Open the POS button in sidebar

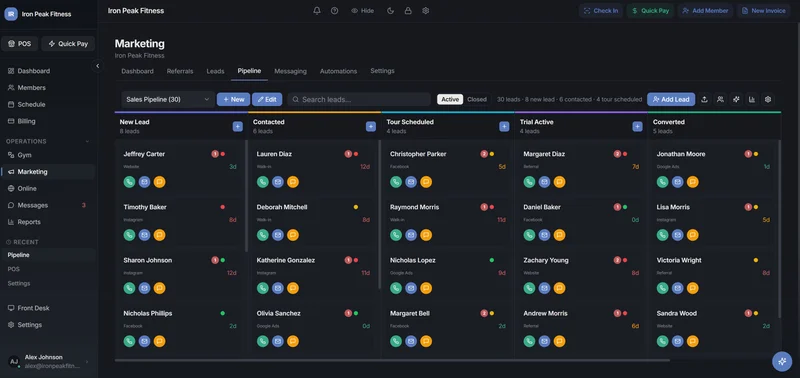[x=20, y=44]
